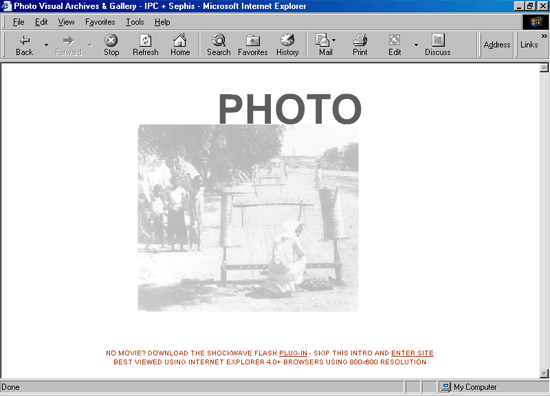Open the Forward history dropdown arrow

[x=90, y=45]
